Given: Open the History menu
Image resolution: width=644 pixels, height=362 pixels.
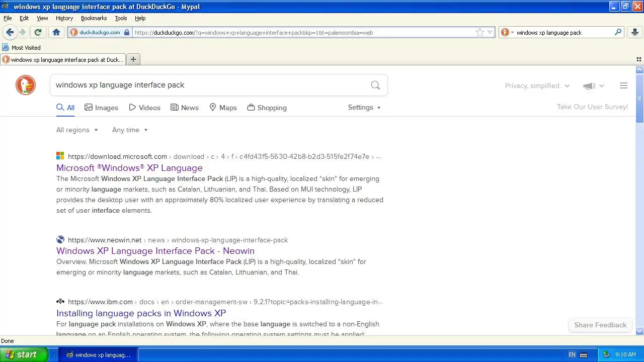Looking at the screenshot, I should [64, 18].
